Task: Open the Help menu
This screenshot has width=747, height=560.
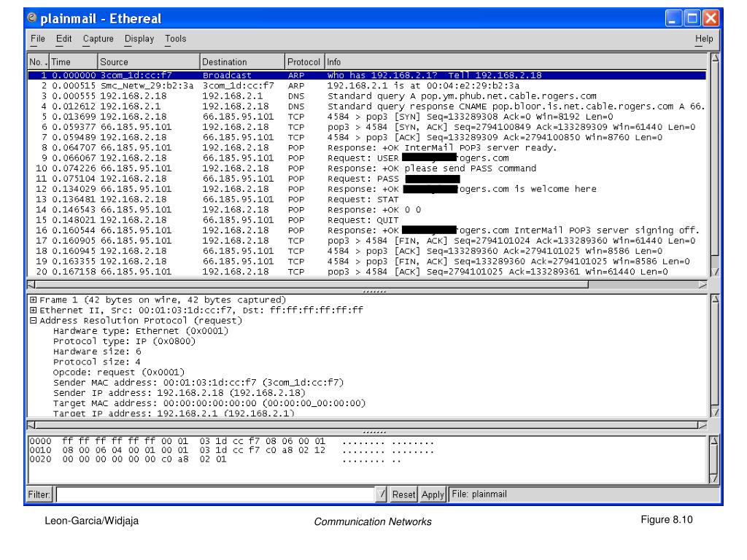Action: pos(704,39)
